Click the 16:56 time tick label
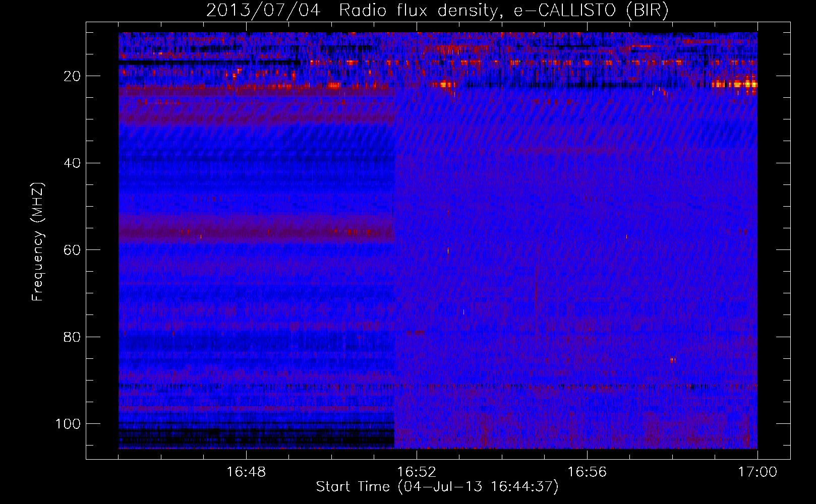The width and height of the screenshot is (816, 504). click(x=587, y=472)
